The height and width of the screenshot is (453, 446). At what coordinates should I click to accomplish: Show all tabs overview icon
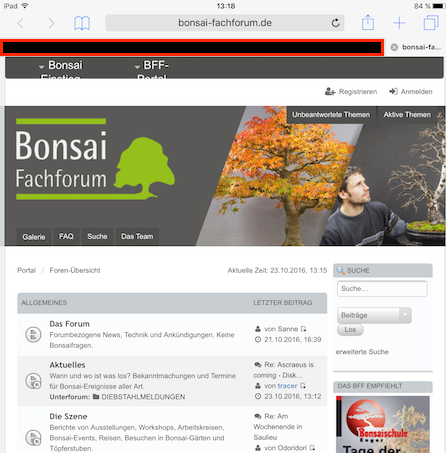tap(431, 23)
